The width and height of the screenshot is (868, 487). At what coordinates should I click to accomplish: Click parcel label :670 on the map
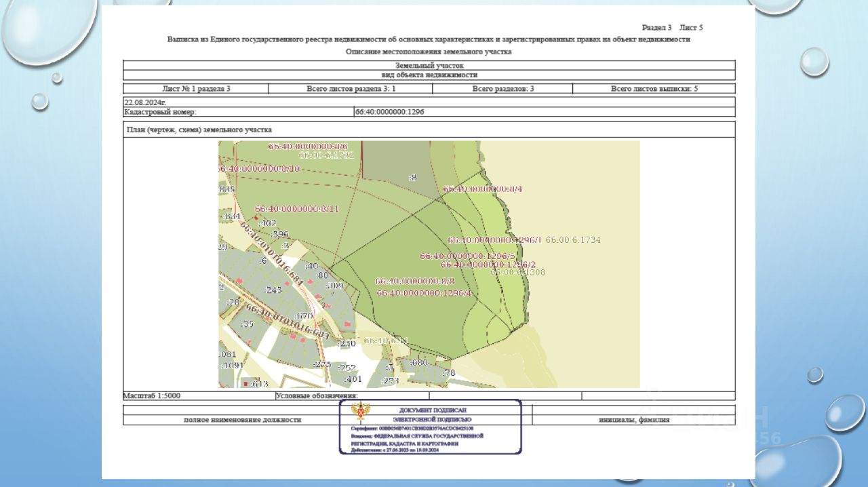303,316
